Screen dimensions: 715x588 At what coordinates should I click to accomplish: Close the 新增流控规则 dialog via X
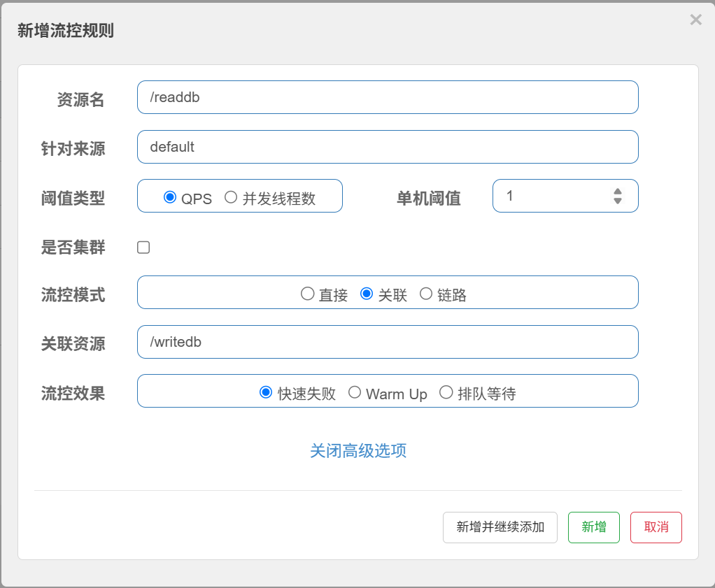[x=695, y=20]
